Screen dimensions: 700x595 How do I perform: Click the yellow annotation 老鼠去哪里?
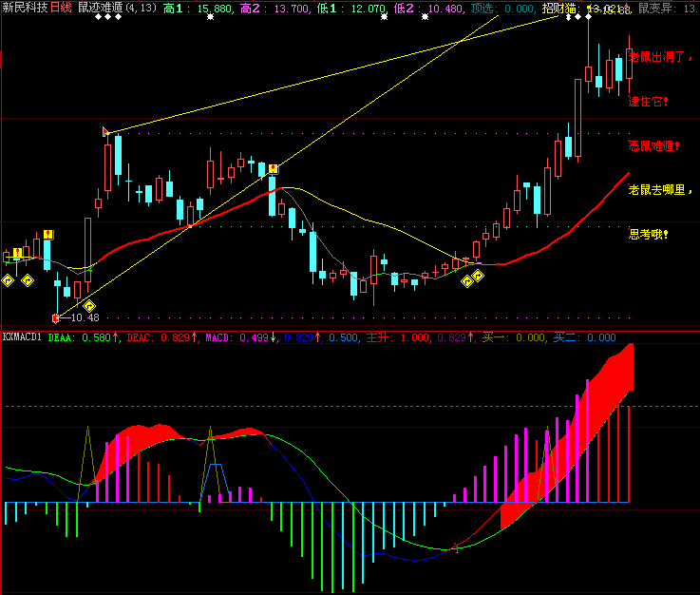[x=656, y=190]
